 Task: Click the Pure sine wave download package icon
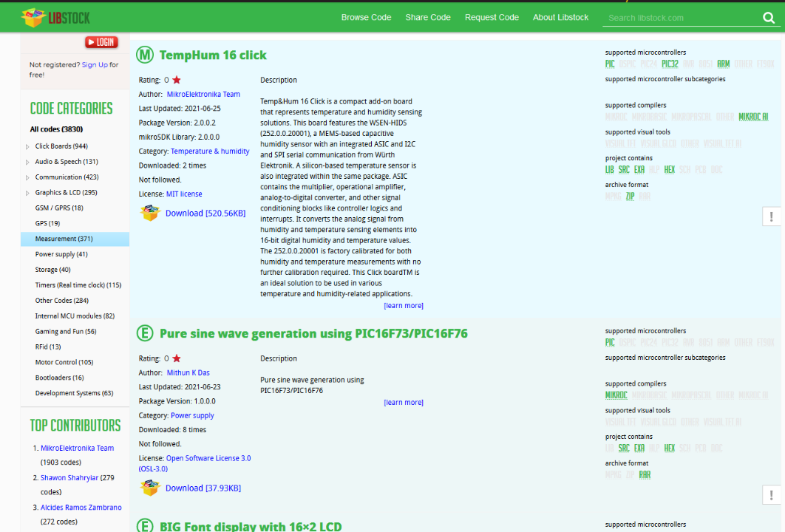[x=150, y=488]
